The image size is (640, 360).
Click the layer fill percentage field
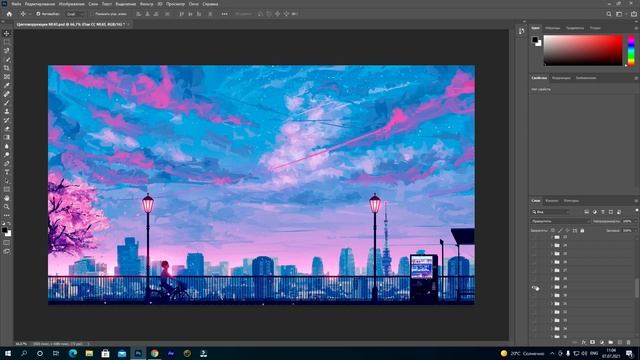pyautogui.click(x=628, y=231)
